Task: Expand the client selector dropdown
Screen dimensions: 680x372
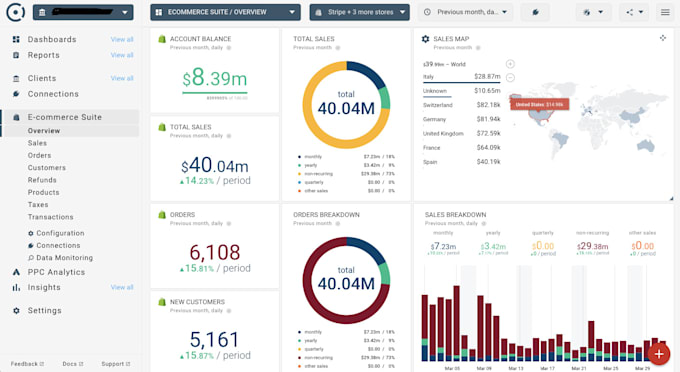Action: pyautogui.click(x=83, y=12)
